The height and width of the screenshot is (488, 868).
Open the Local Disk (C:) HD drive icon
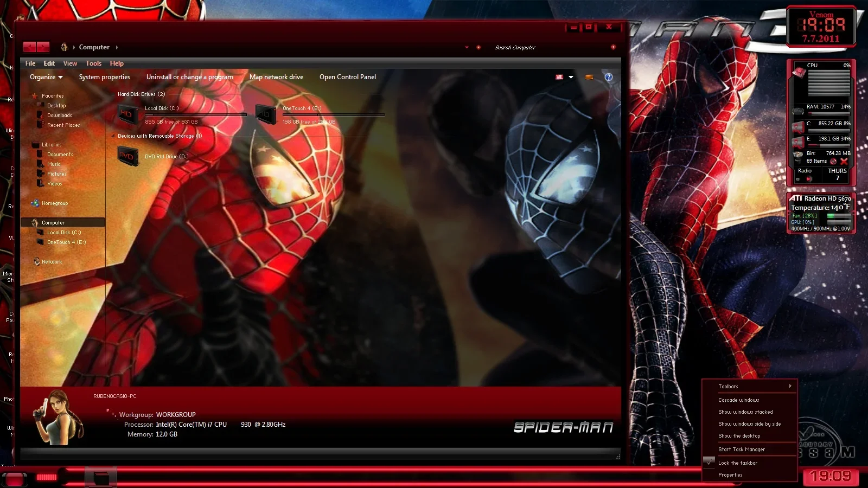[x=127, y=114]
